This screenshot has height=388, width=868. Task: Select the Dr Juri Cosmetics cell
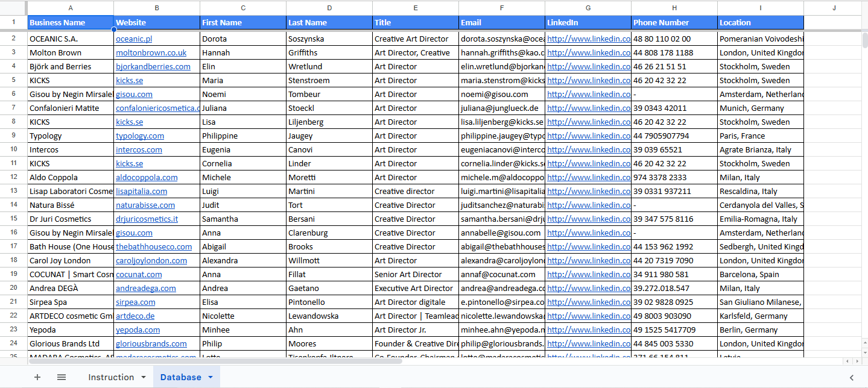(x=71, y=219)
